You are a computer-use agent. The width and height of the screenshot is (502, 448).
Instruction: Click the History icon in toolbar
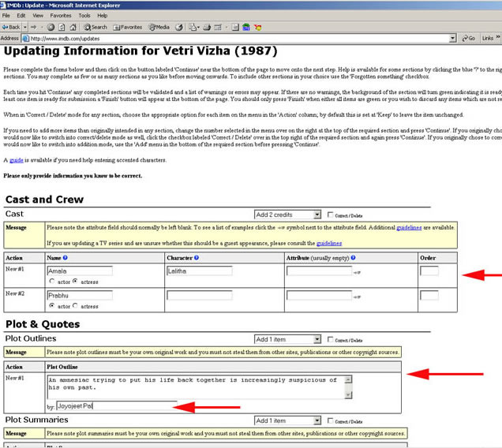coord(179,27)
